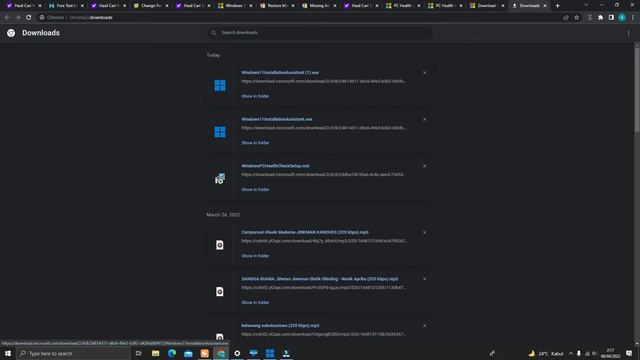Remove Windows11InstallationAssistant (1).exe from list

pos(424,73)
